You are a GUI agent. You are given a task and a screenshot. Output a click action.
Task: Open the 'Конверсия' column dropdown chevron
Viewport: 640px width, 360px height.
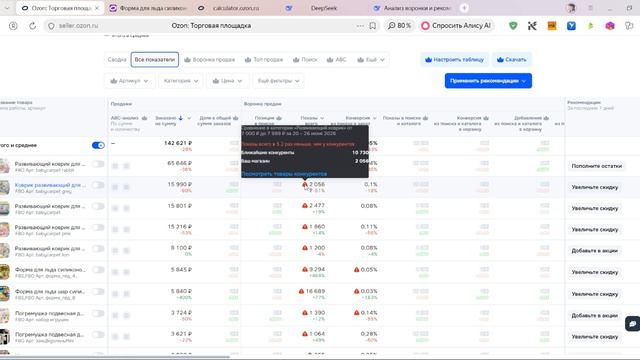click(x=374, y=118)
